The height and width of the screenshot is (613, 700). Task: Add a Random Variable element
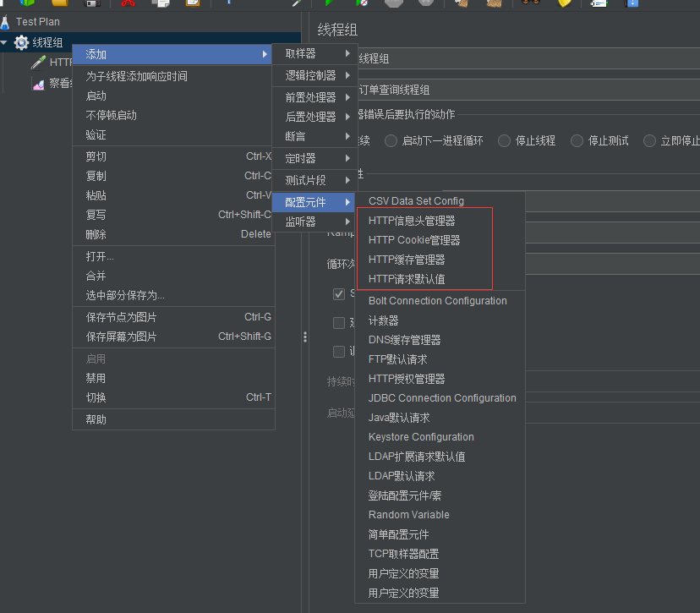440,515
